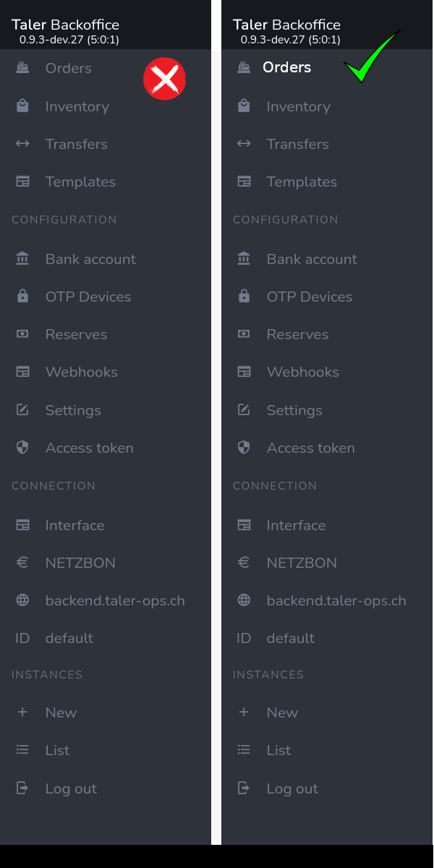Click globe icon beside backend.taler-ops.ch in green-check sidebar

(x=244, y=600)
